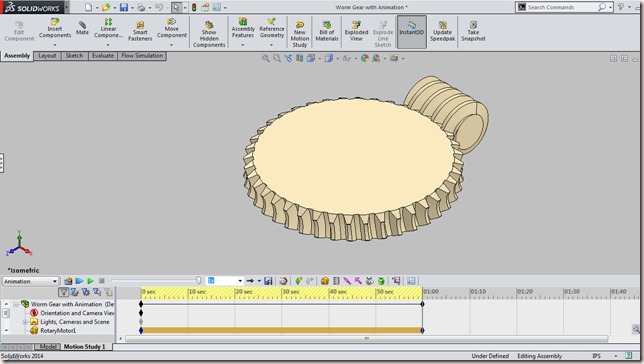Select the Smart Fasteners tool
The image size is (644, 364).
click(x=140, y=31)
